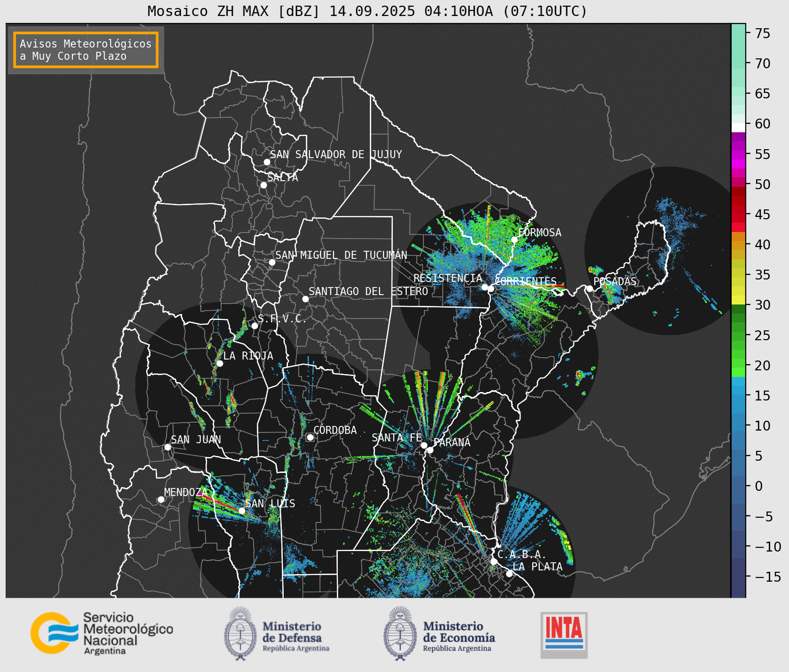This screenshot has height=672, width=789.
Task: Click the LA RIOJA label text
Action: point(248,356)
